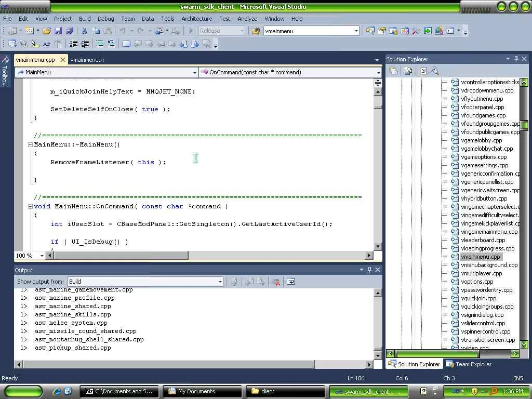Viewport: 532px width, 399px height.
Task: Click View Class Diagram icon in Solution Explorer
Action: 435,71
